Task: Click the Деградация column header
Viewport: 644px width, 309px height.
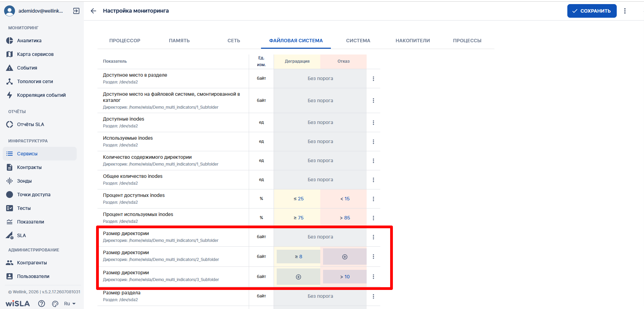Action: pos(297,61)
